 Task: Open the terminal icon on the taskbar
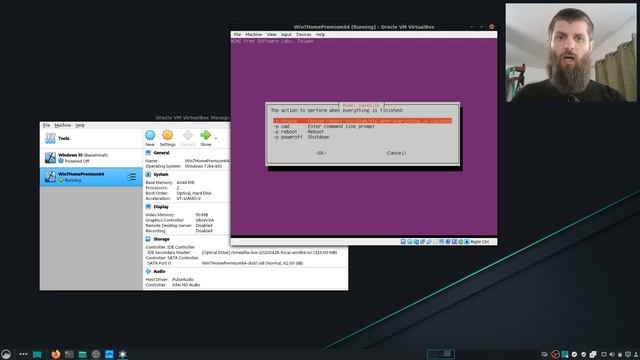click(x=69, y=354)
